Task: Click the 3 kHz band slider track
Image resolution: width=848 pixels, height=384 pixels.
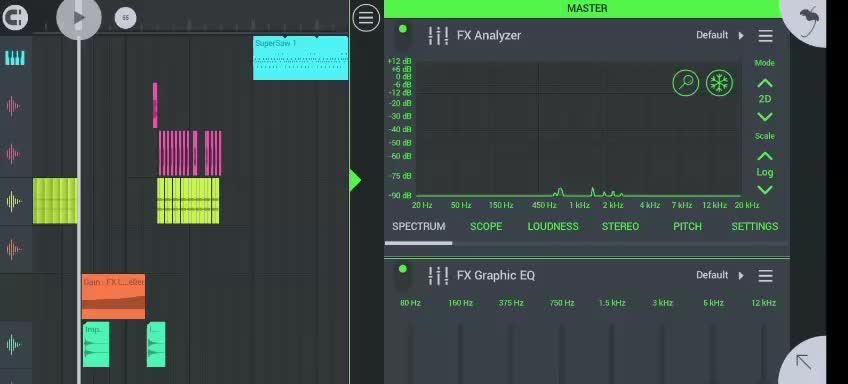Action: coord(662,353)
